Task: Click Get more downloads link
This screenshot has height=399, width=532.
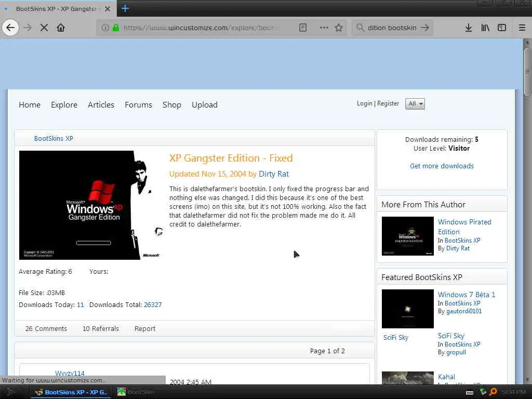Action: [x=442, y=166]
